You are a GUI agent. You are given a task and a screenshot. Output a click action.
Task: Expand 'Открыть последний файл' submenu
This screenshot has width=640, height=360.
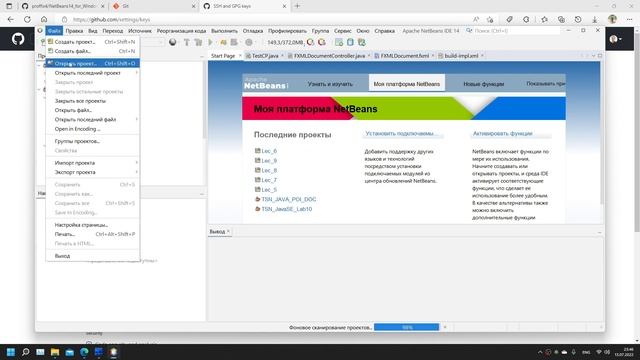pyautogui.click(x=93, y=120)
